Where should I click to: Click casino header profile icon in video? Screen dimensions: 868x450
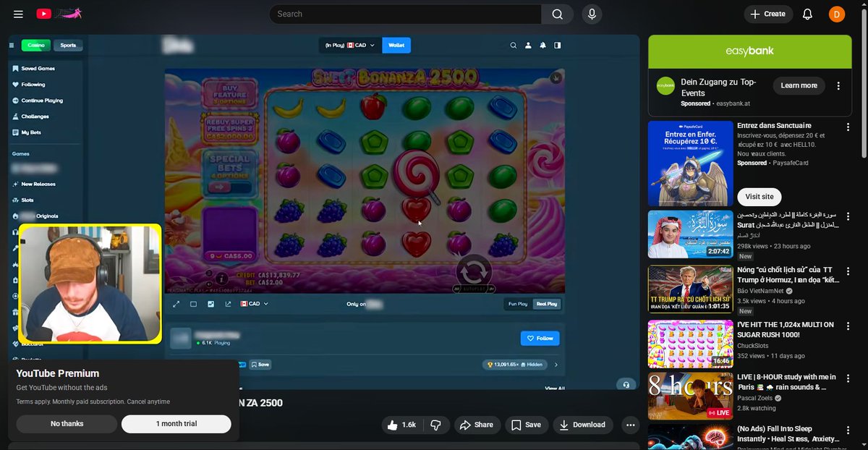[x=528, y=45]
